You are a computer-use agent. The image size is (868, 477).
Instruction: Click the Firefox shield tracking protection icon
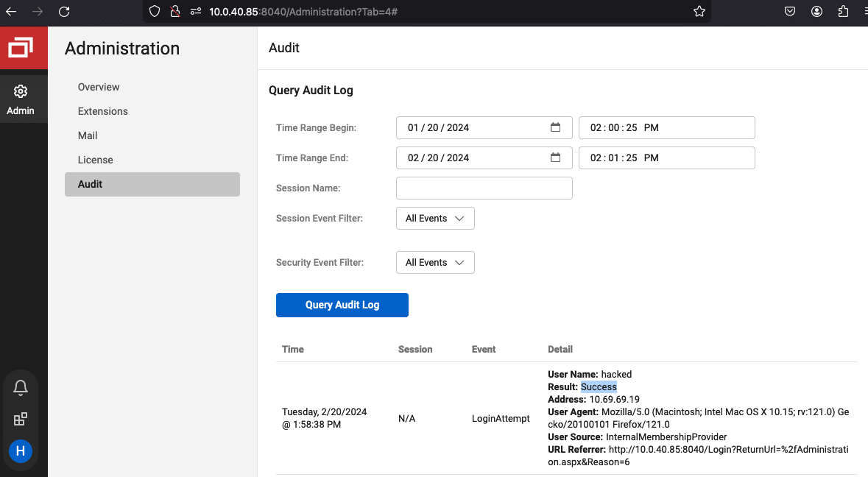tap(154, 11)
